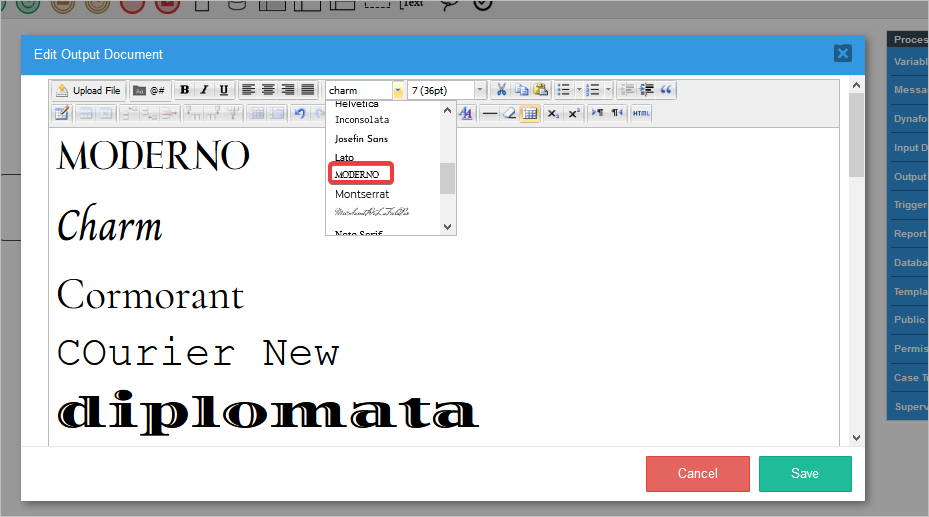
Task: Click the Paste clipboard icon
Action: tap(540, 90)
